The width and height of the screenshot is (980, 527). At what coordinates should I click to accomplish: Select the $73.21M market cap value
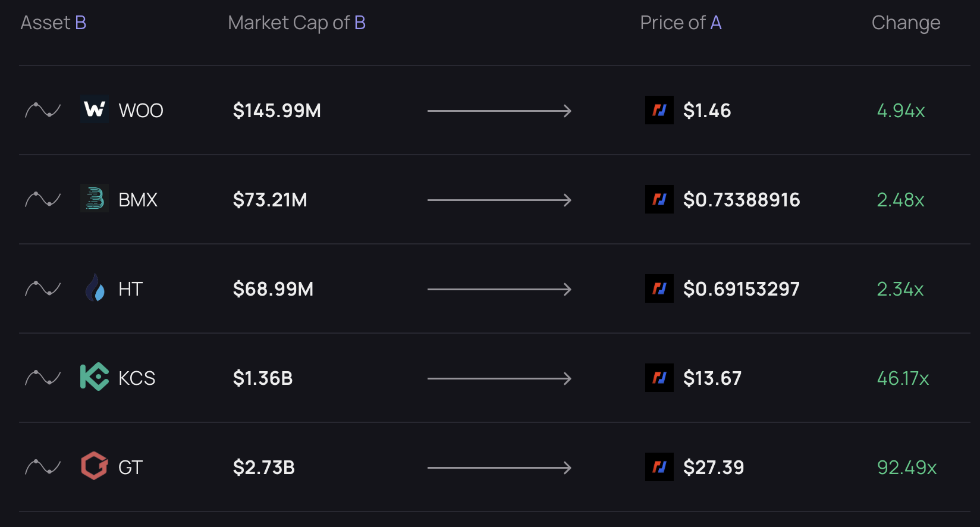(270, 200)
